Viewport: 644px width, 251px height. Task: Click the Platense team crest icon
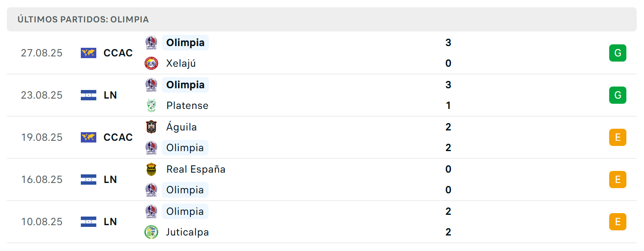coord(151,105)
